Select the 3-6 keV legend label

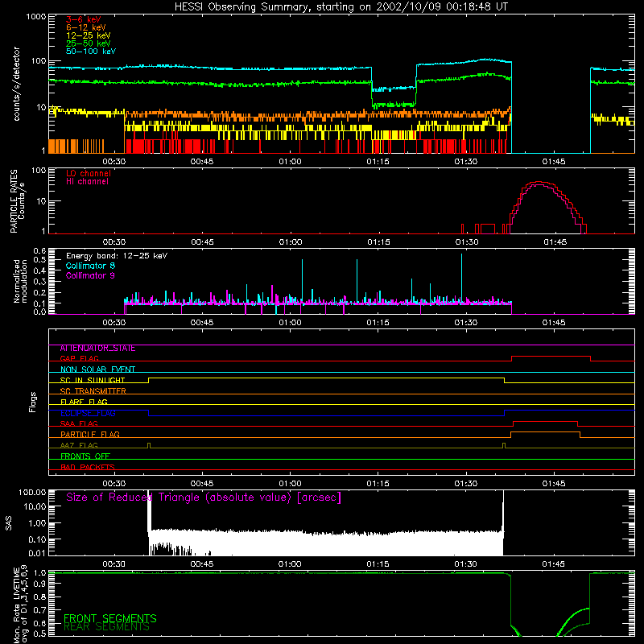click(x=84, y=19)
